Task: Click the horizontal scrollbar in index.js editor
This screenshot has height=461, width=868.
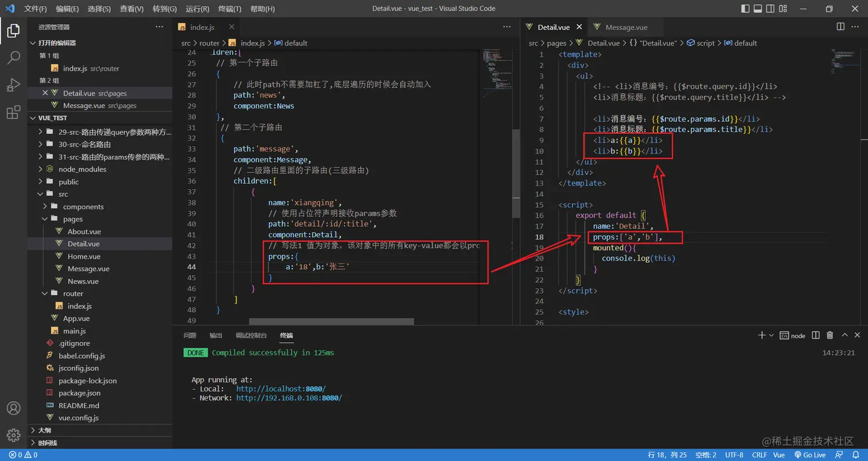Action: pos(331,322)
